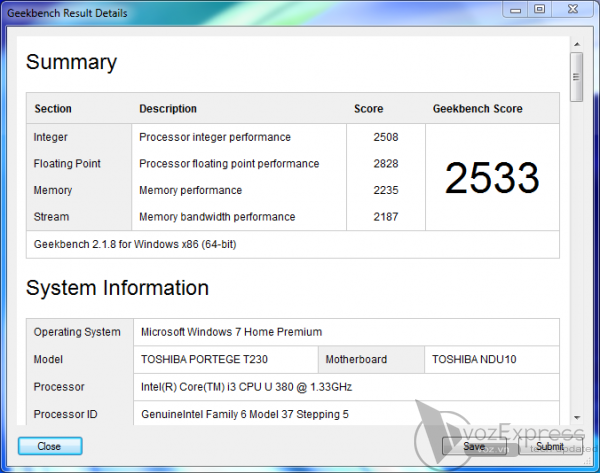600x473 pixels.
Task: Click the window title 'Geekbench Result Details'
Action: (x=67, y=13)
